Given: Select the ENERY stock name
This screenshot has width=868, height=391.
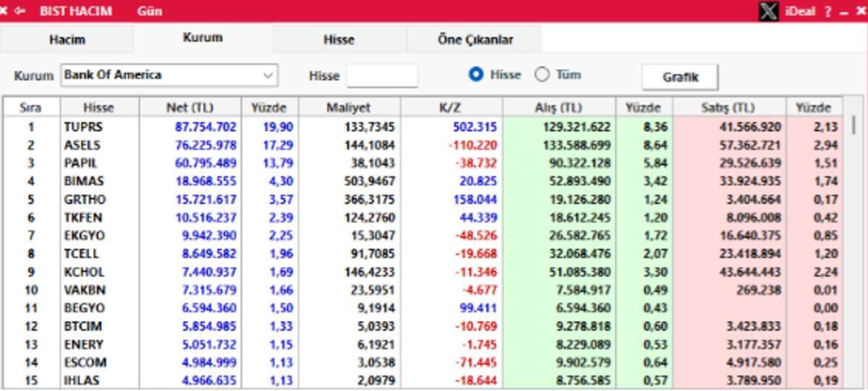Looking at the screenshot, I should point(82,345).
